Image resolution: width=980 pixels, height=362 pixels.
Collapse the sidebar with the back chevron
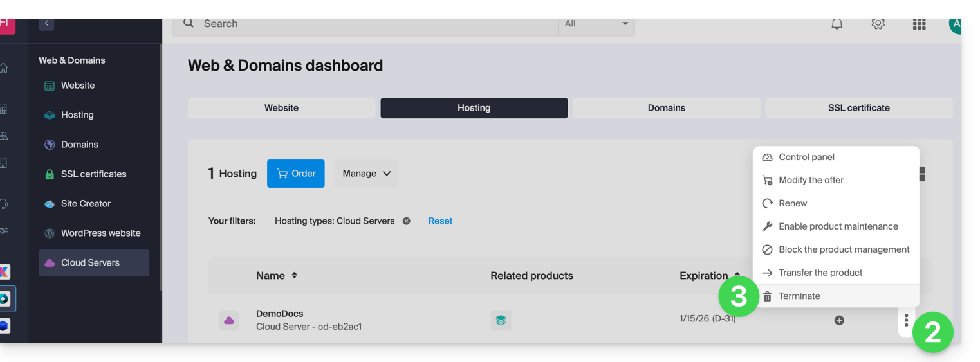pyautogui.click(x=46, y=23)
